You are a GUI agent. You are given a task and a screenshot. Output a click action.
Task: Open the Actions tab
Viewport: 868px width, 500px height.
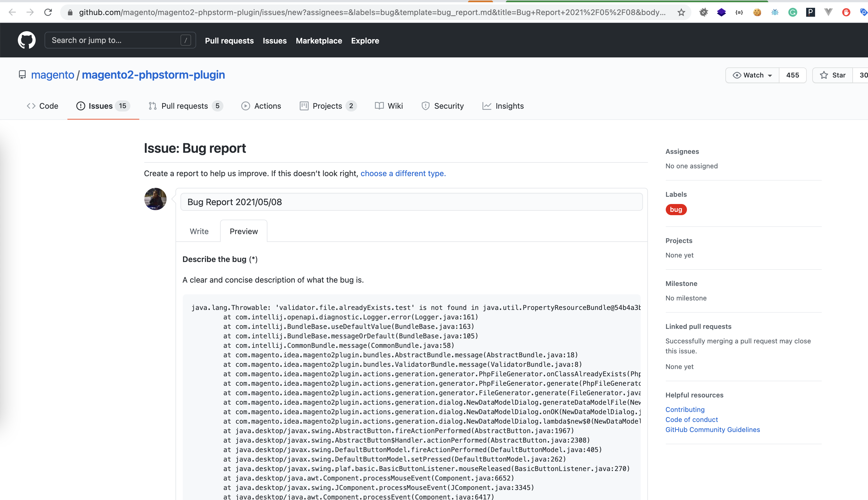point(261,106)
